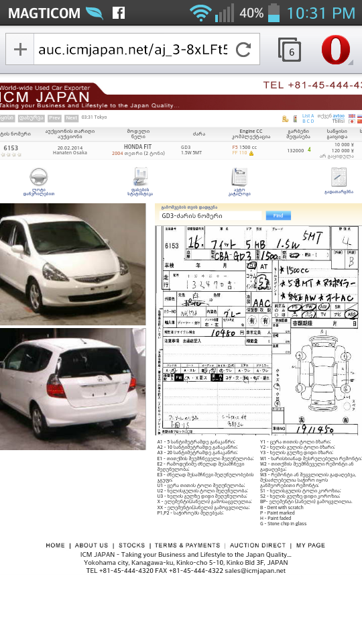This screenshot has width=362, height=644.
Task: Open the front view photo of white Honda
Action: (72, 264)
